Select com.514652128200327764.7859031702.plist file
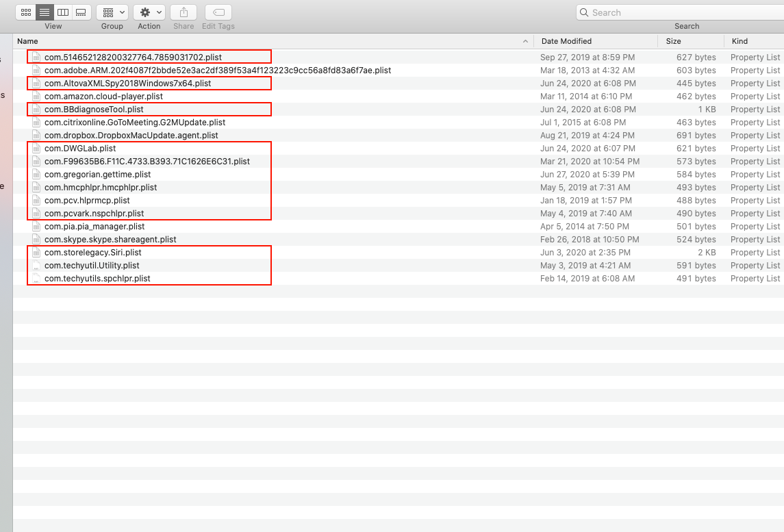The image size is (784, 532). click(x=133, y=57)
